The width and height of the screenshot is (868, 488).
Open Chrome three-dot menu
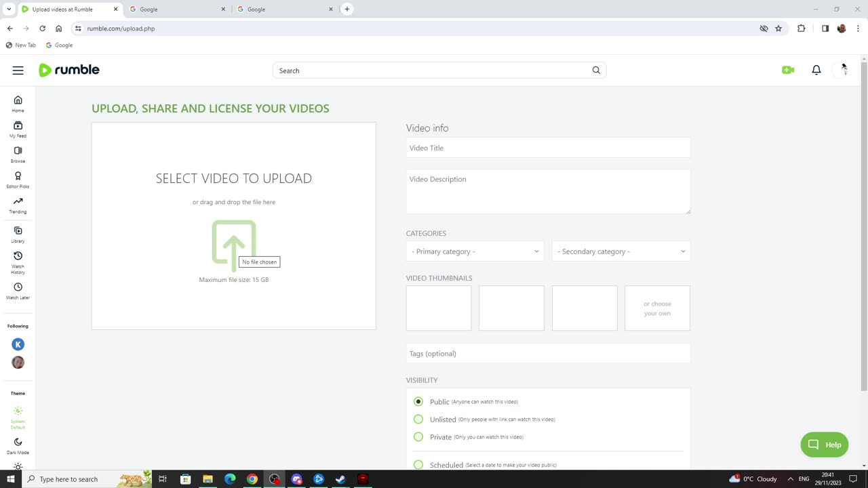coord(858,28)
